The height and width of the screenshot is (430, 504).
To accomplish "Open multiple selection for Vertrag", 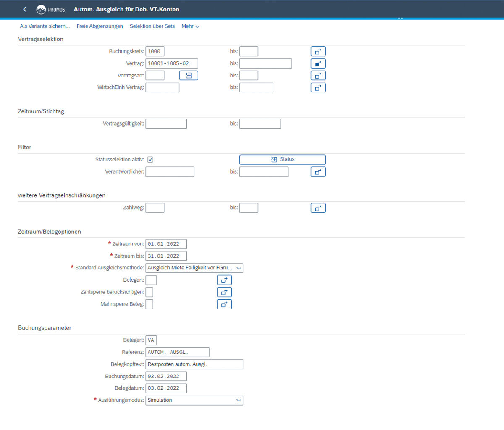I will coord(318,64).
